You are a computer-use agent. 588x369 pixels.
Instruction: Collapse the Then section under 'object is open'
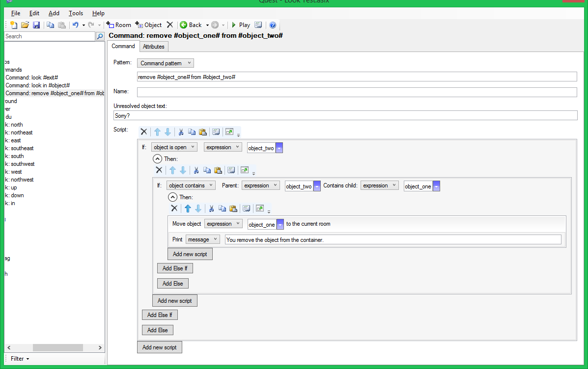pyautogui.click(x=157, y=159)
